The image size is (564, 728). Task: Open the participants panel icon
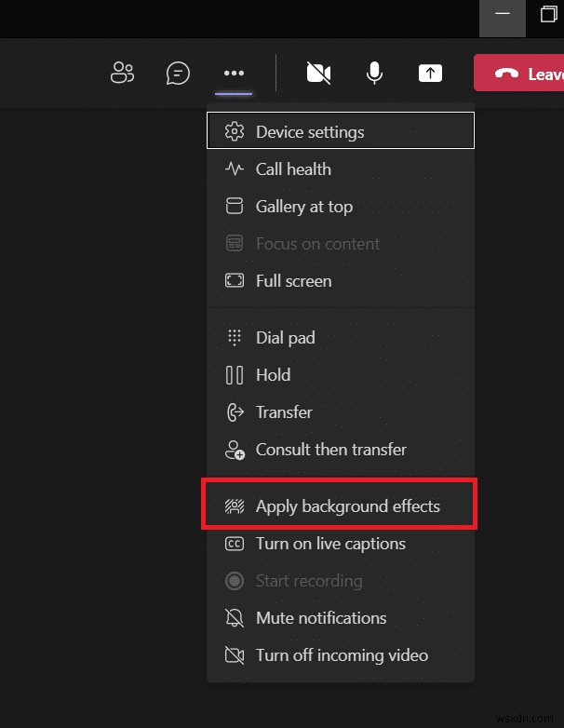(122, 73)
